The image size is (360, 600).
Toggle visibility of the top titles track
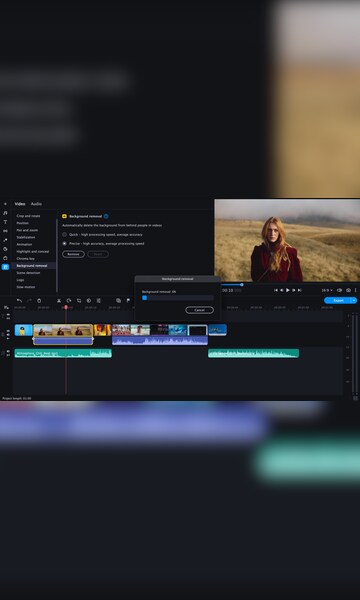pyautogui.click(x=8, y=315)
